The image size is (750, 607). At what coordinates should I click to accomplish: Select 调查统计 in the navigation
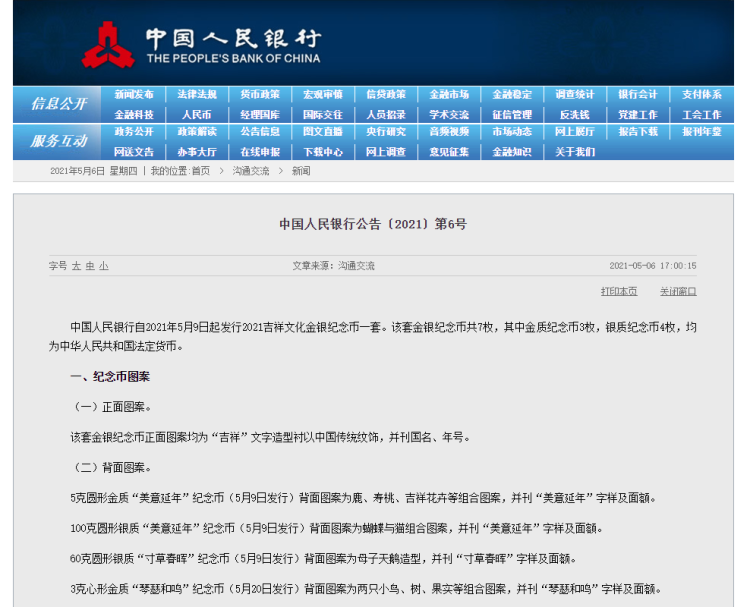[574, 94]
